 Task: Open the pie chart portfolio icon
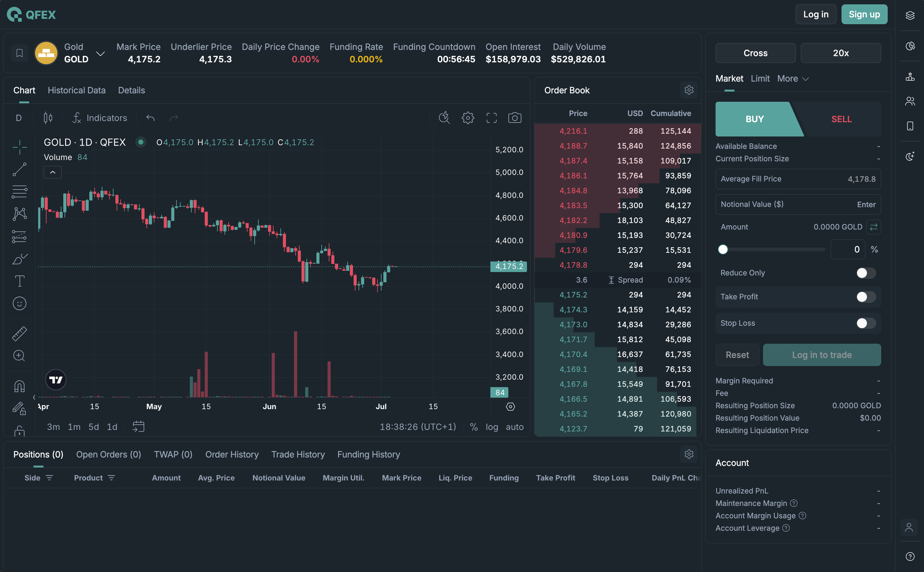click(910, 46)
